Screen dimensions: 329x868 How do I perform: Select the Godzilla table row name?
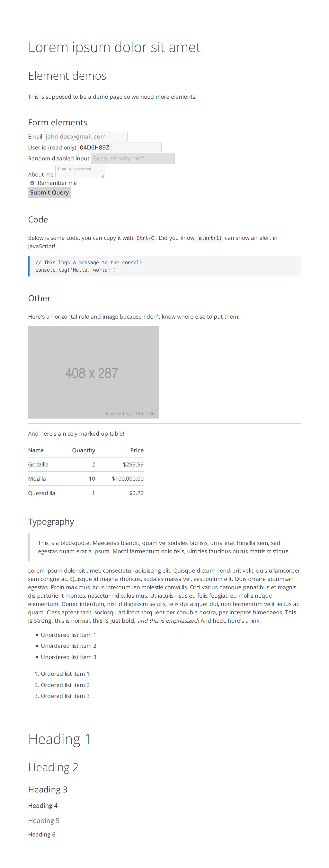(38, 465)
